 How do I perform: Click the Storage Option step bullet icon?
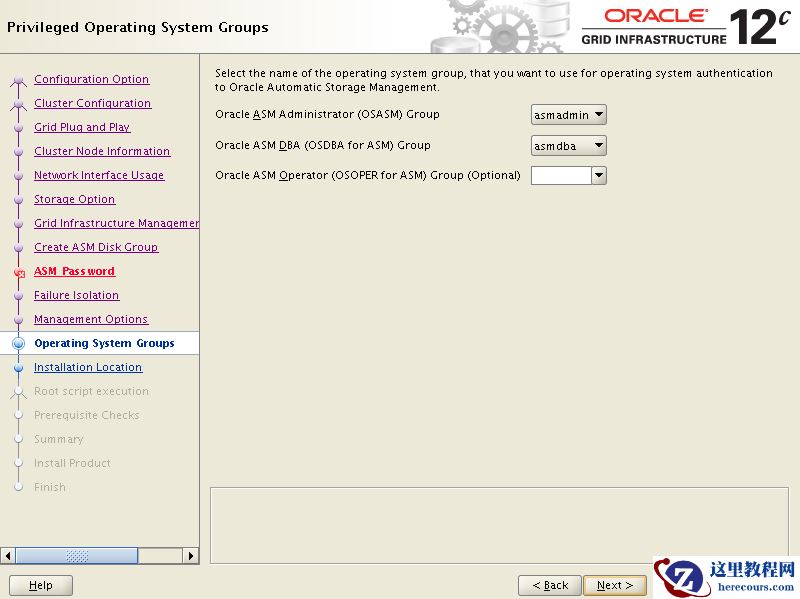[18, 199]
